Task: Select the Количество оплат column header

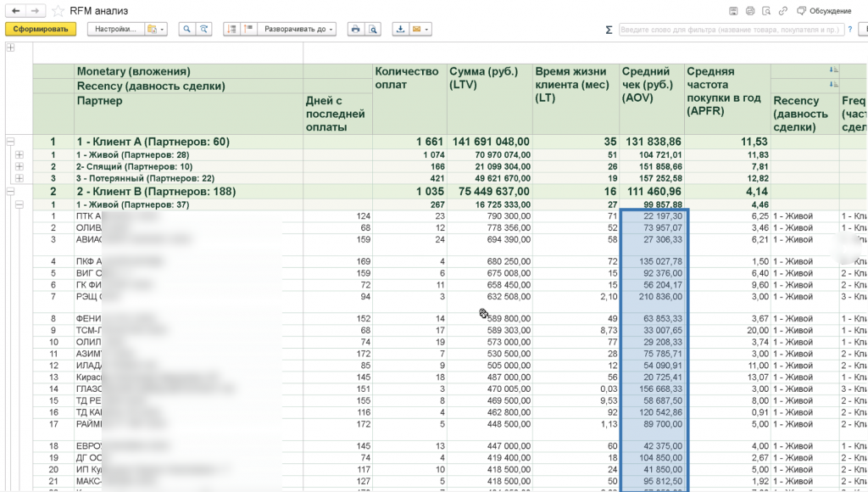Action: 409,99
